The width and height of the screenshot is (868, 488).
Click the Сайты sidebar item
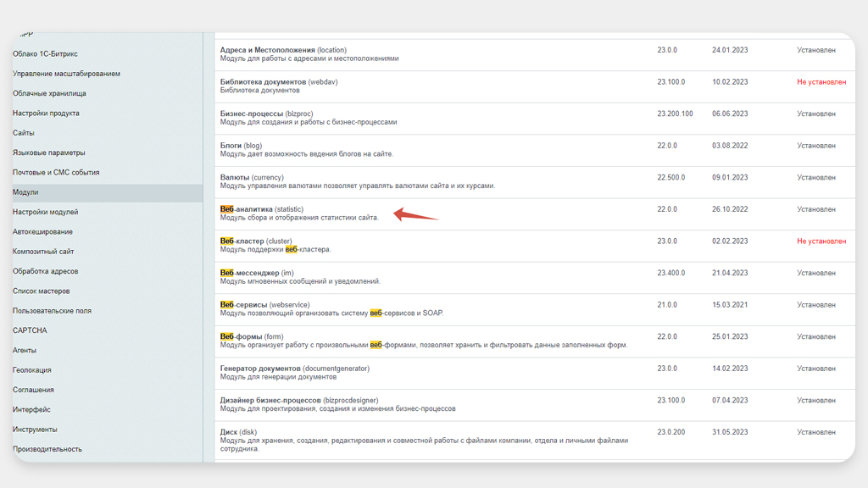24,133
